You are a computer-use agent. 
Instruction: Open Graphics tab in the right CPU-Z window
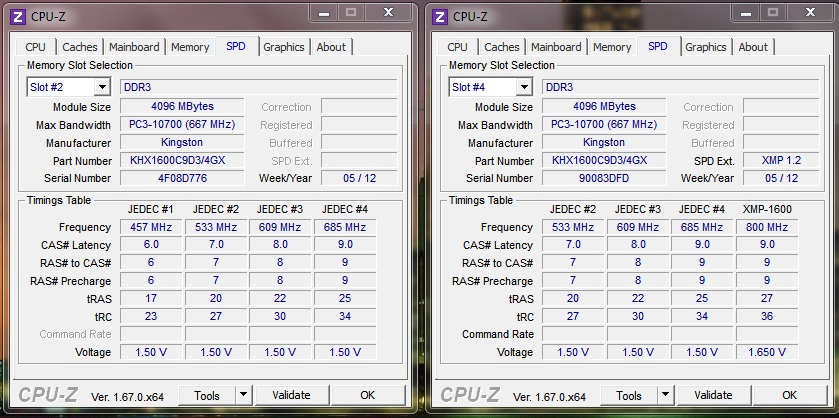click(x=706, y=47)
